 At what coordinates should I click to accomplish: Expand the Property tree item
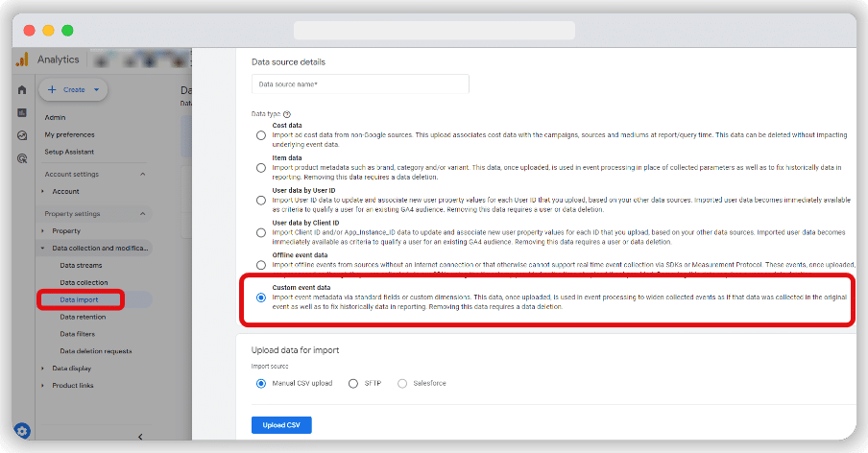[x=42, y=231]
